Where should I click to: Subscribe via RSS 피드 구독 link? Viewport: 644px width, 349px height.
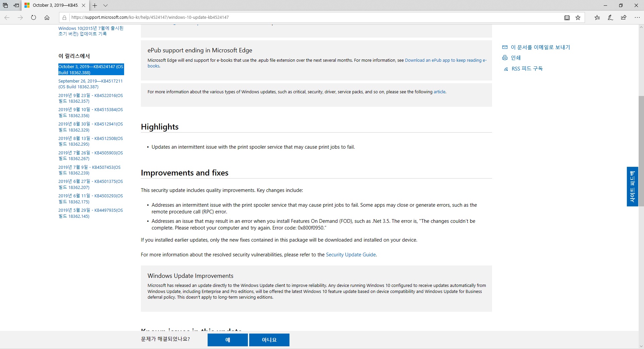click(527, 69)
